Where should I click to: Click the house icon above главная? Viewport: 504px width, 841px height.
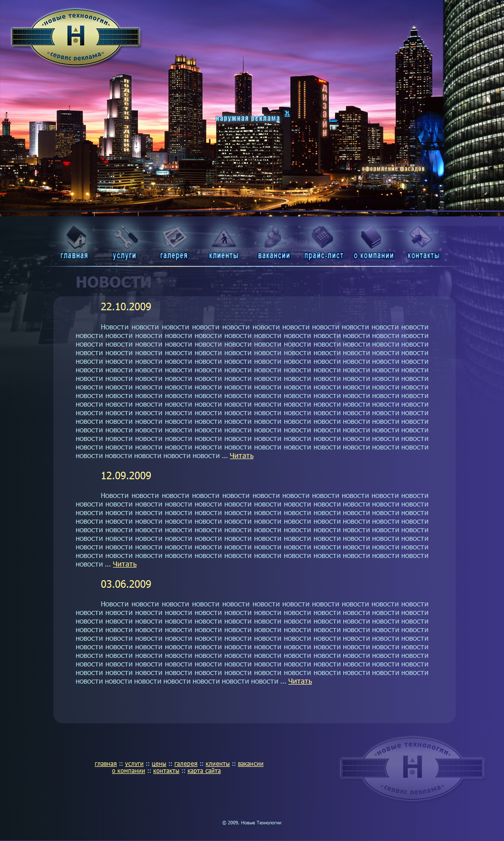[76, 236]
